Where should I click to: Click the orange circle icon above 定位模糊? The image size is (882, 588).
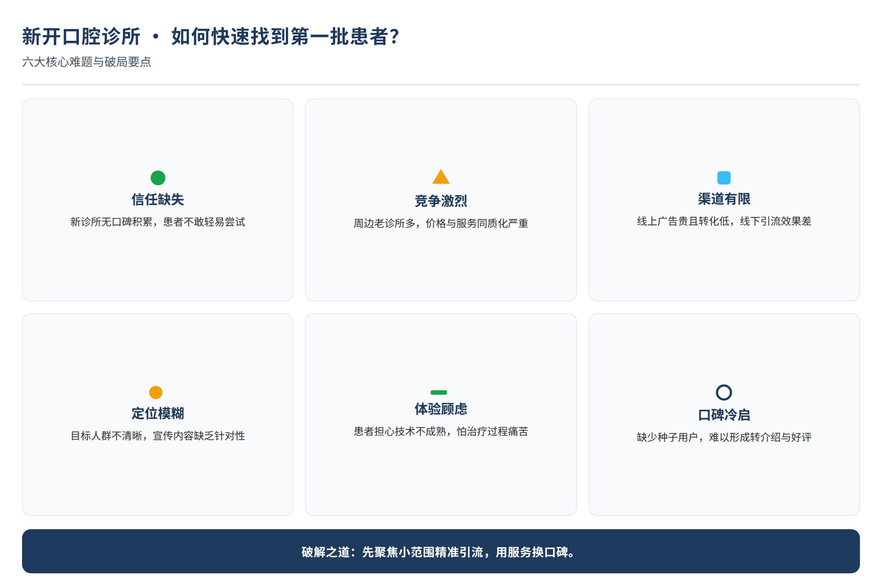click(x=155, y=392)
